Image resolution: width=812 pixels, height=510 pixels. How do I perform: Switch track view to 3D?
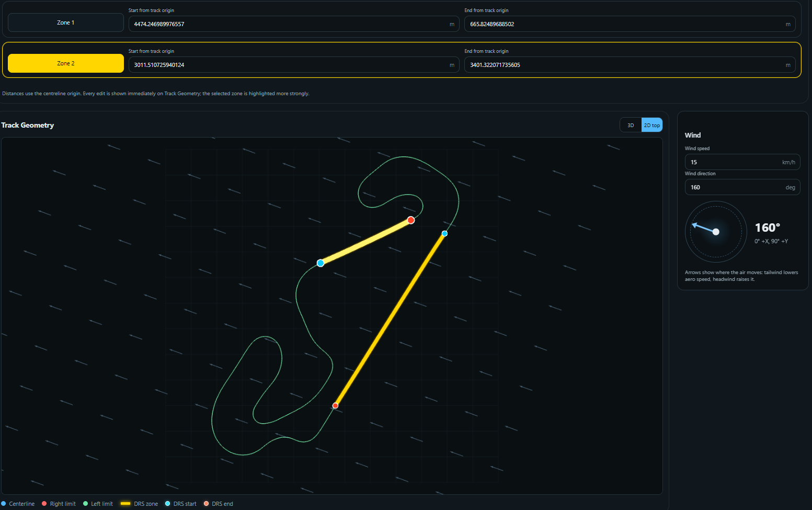[631, 125]
